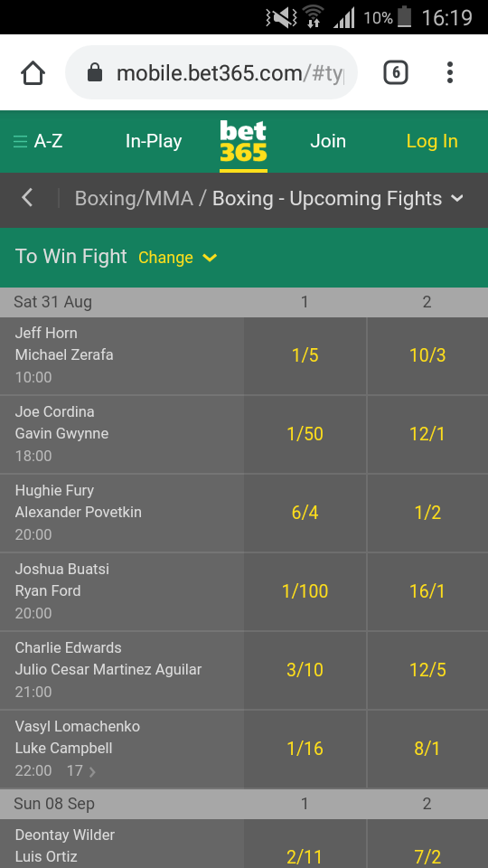Open the A-Z hamburger menu

pyautogui.click(x=38, y=142)
